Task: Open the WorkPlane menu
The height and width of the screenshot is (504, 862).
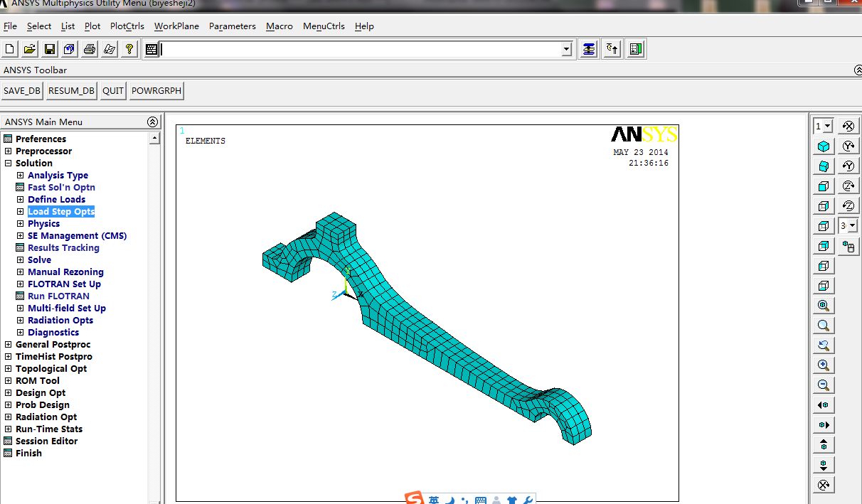Action: pyautogui.click(x=176, y=26)
